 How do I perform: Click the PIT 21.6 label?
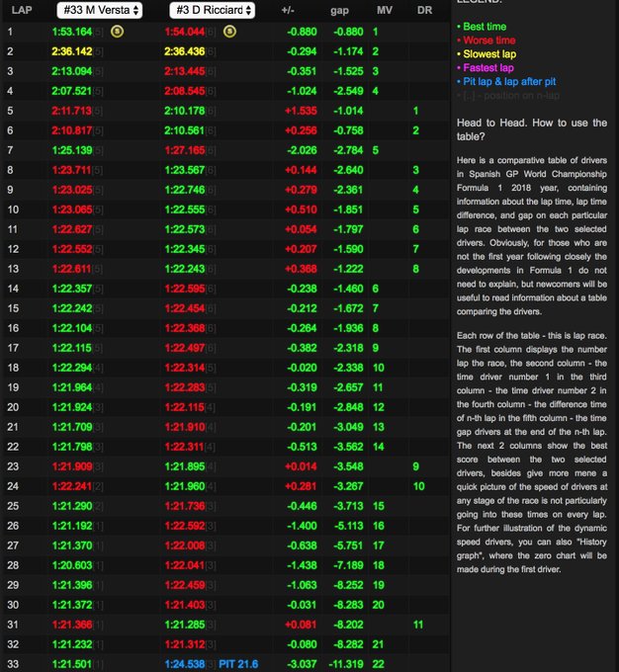pyautogui.click(x=238, y=664)
